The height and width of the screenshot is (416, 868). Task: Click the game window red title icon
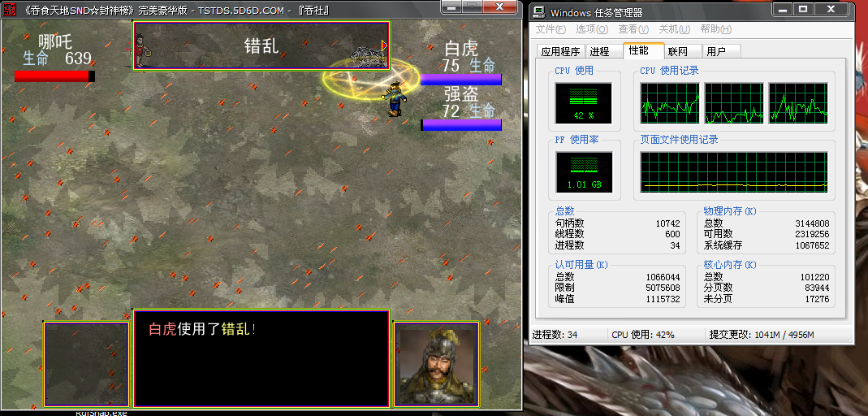(8, 10)
